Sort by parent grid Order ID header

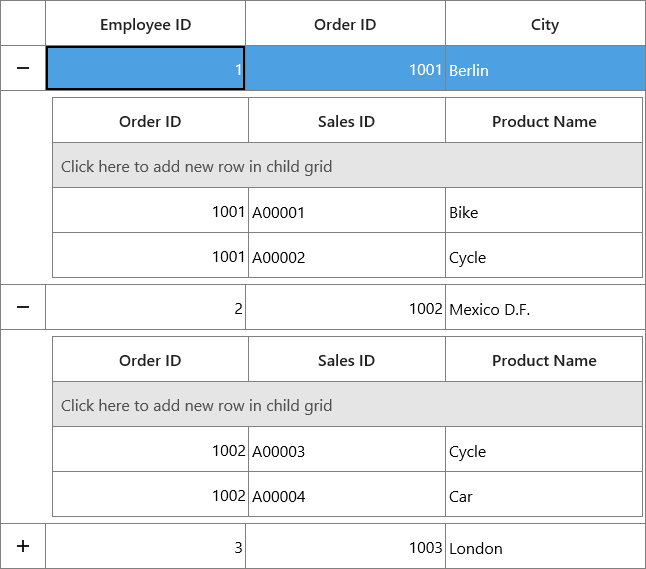click(345, 23)
